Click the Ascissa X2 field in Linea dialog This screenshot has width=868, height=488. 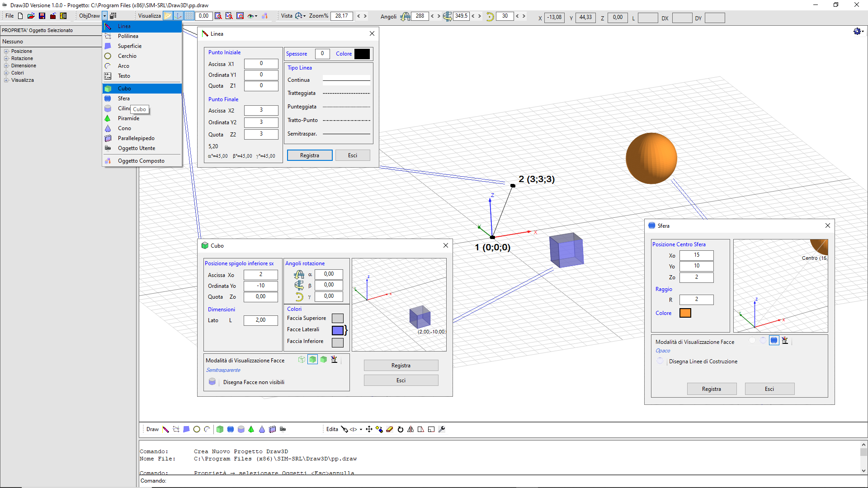point(261,110)
